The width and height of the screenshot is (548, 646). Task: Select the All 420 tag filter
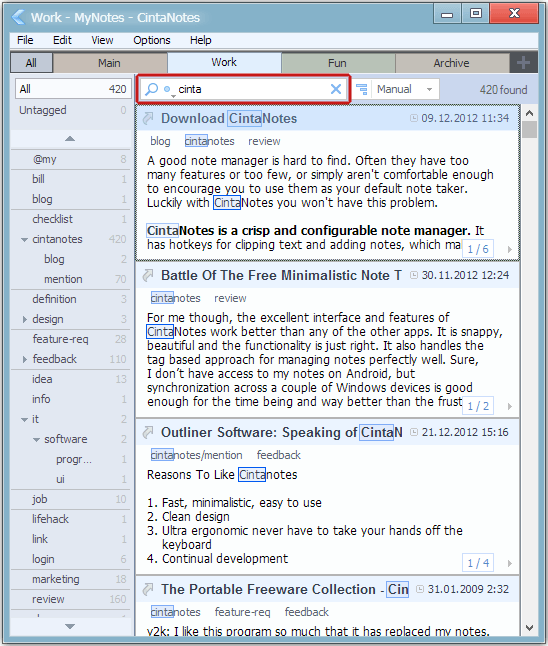point(73,89)
